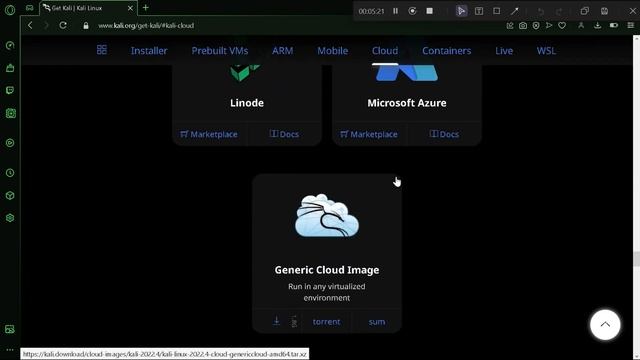Click the lock icon for site info
Screen dimensions: 640x360
(x=86, y=26)
